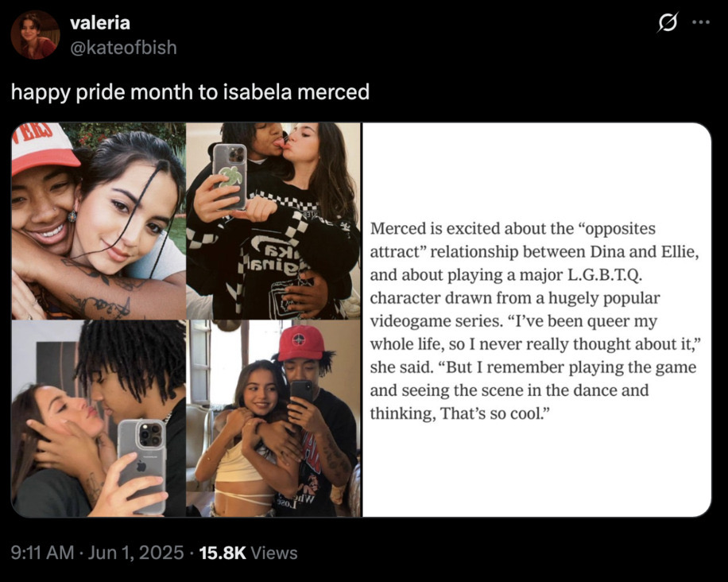This screenshot has width=728, height=582.
Task: Click the red baseball cap in the bottom photo
Action: coord(301,343)
